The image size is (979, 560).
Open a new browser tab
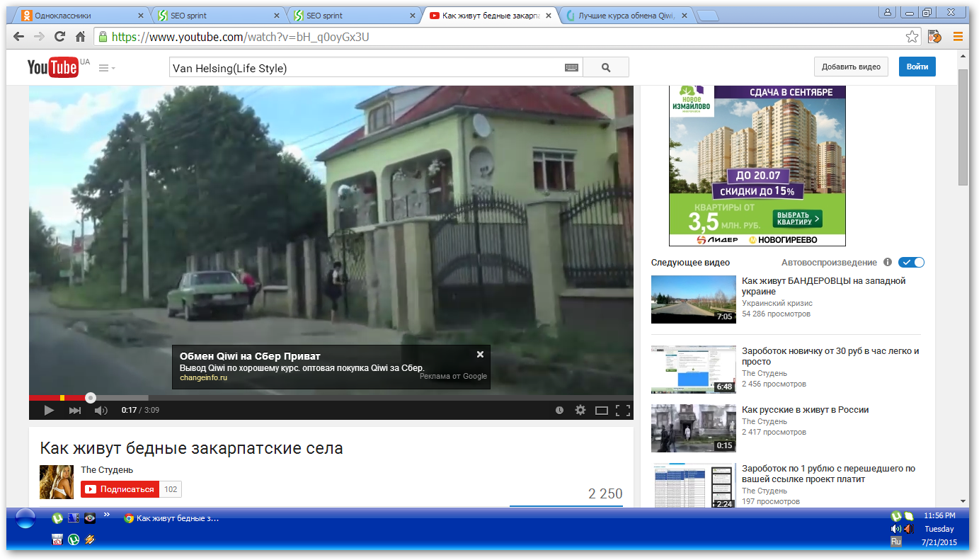(x=706, y=16)
